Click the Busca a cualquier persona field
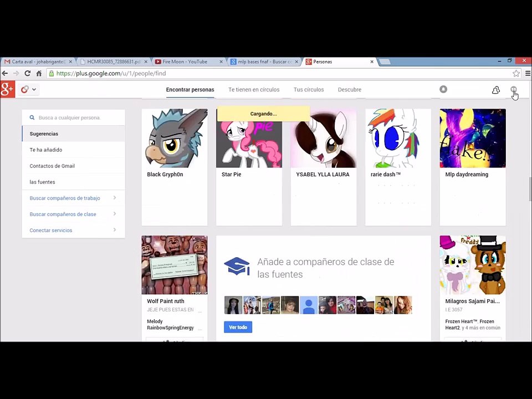This screenshot has height=399, width=532. (74, 117)
